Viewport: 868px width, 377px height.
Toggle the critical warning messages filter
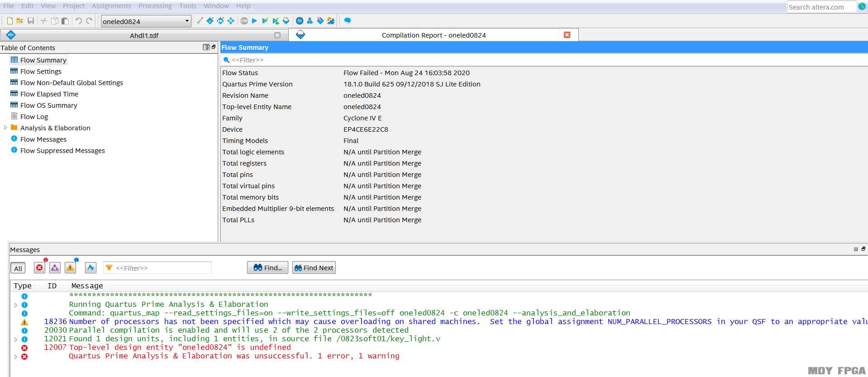click(x=55, y=268)
